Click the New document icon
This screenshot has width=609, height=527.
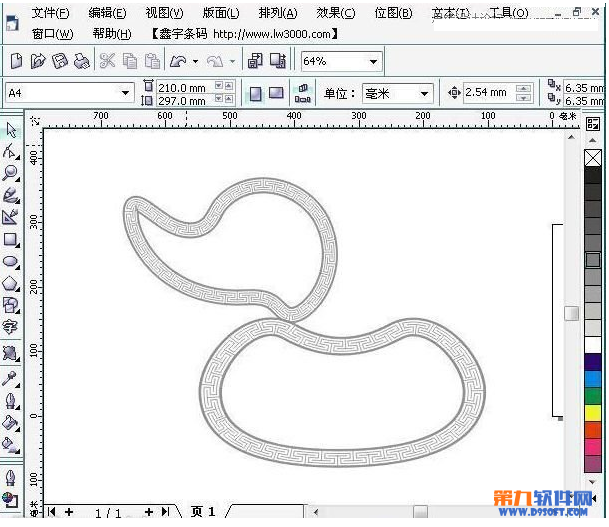pos(16,61)
